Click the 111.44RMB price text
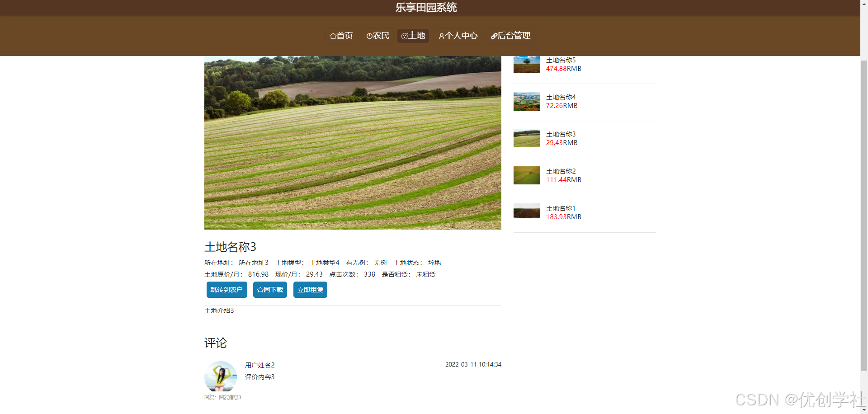Viewport: 868px width, 414px height. coord(564,180)
